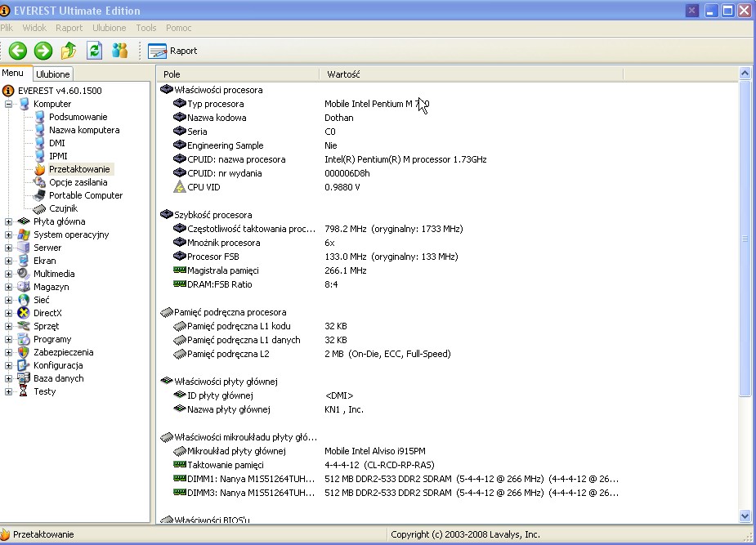Click the scroll down arrow of list
756x545 pixels.
[745, 516]
